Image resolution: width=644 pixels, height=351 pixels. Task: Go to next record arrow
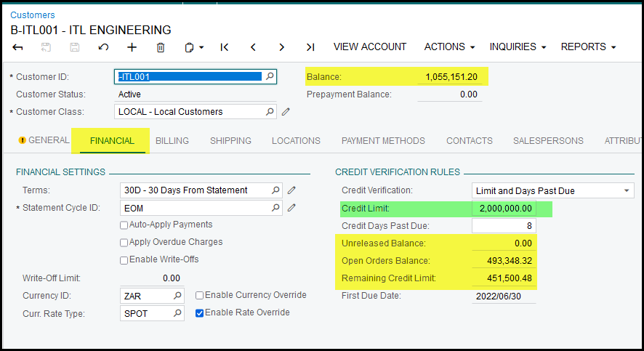[x=281, y=47]
